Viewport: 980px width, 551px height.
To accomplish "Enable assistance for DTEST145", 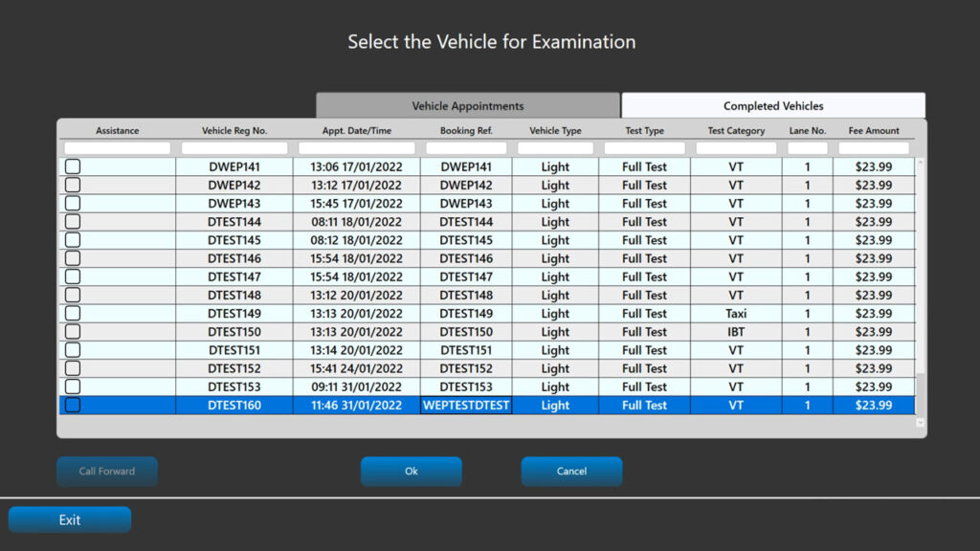I will 72,240.
